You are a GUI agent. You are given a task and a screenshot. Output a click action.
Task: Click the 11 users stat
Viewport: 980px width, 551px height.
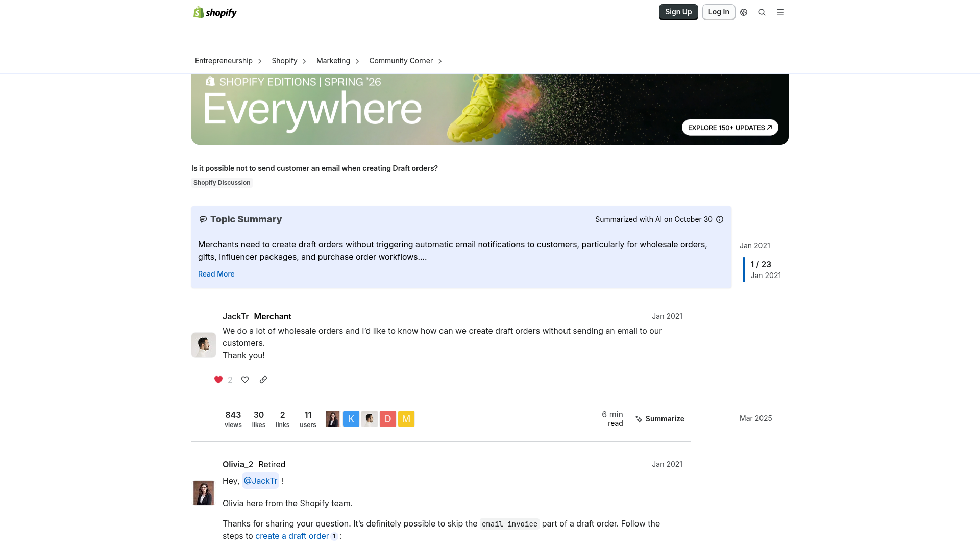tap(308, 419)
